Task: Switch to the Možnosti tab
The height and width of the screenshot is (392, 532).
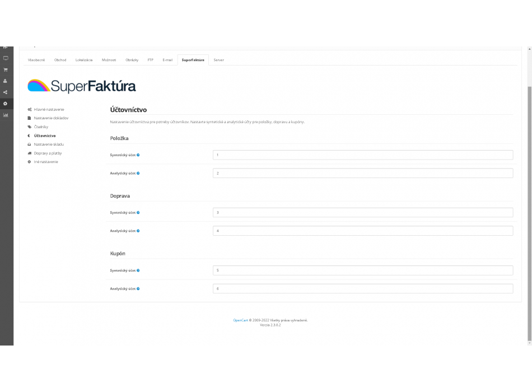Action: click(109, 60)
